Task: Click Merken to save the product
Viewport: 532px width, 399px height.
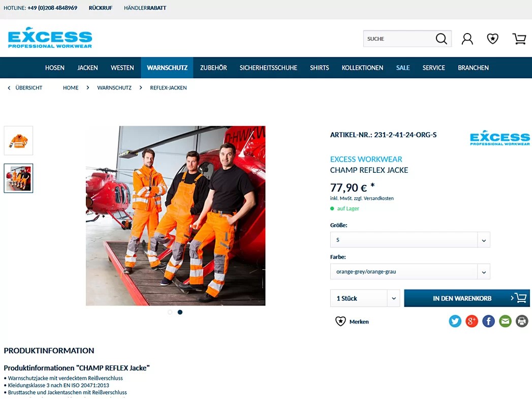Action: click(x=352, y=321)
